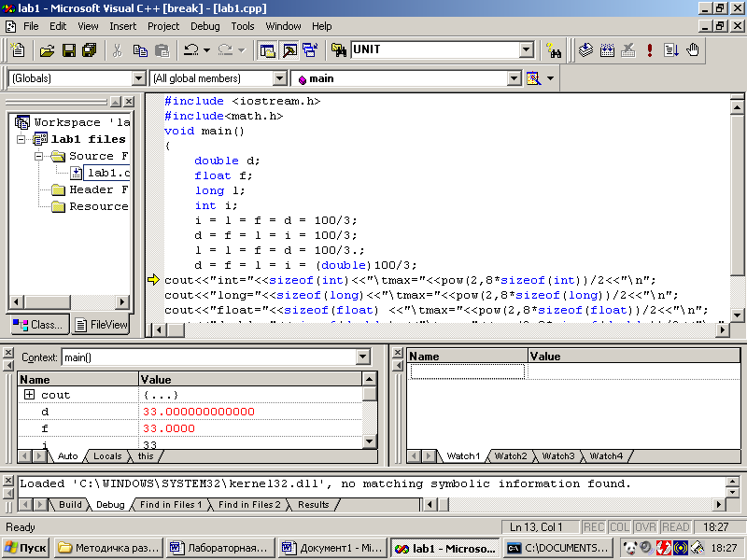Click the Paste clipboard icon
747x560 pixels.
point(162,49)
